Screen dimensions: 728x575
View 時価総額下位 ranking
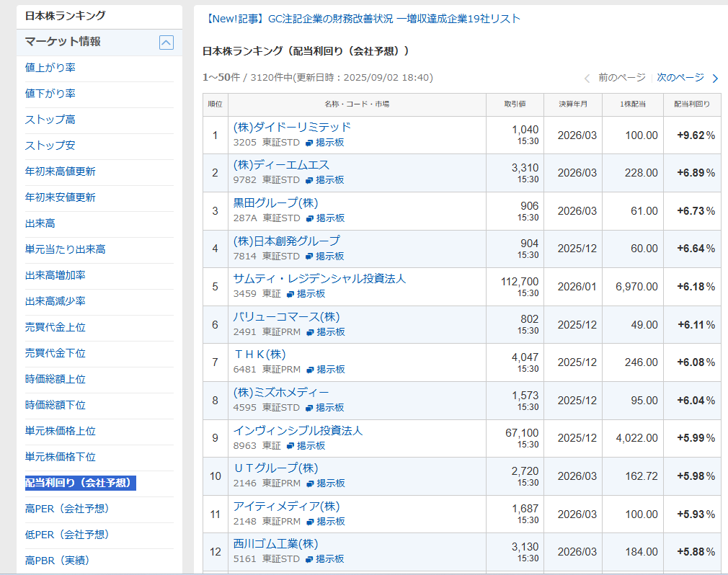point(56,405)
